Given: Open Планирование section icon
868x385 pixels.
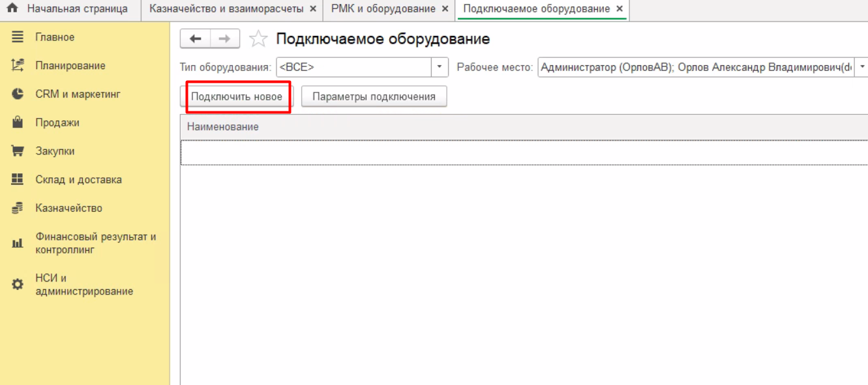Looking at the screenshot, I should [18, 66].
